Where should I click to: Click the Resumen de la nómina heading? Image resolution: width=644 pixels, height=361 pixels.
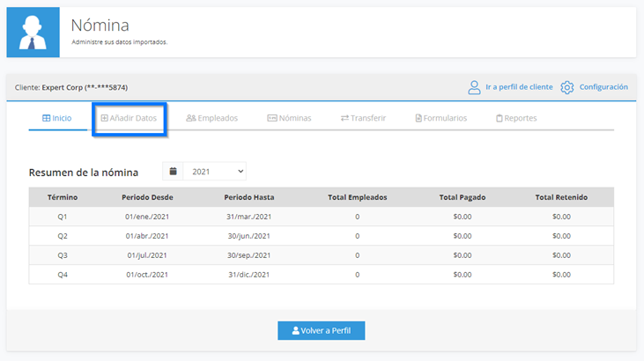point(84,173)
